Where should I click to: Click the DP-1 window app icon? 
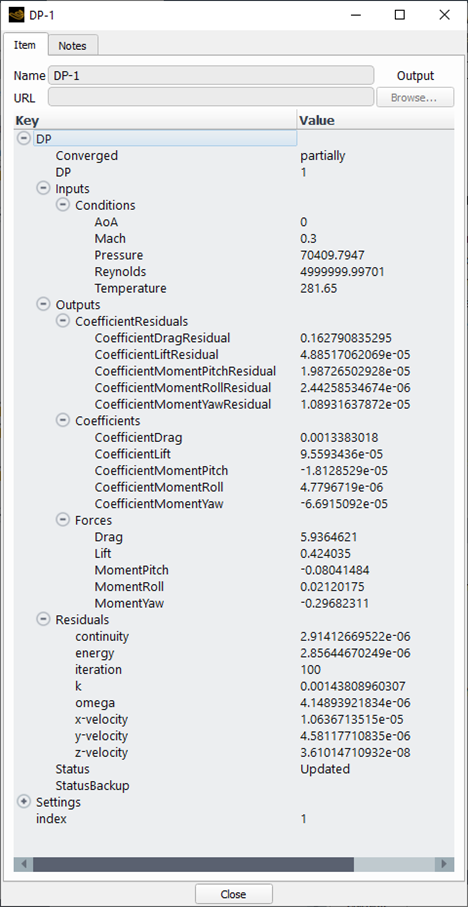point(16,15)
